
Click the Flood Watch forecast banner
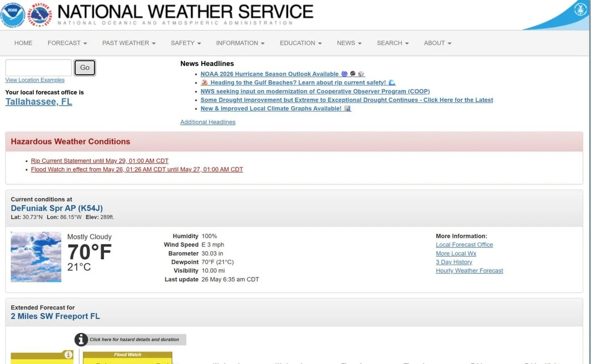[x=128, y=355]
